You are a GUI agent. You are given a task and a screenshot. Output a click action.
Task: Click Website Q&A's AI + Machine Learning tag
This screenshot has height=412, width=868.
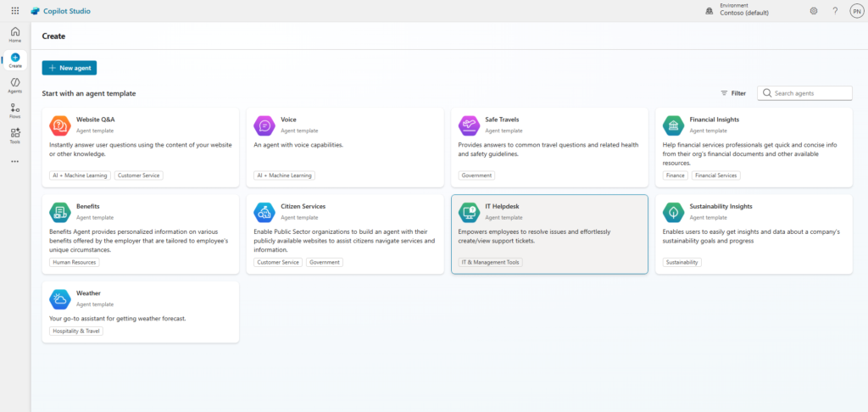click(81, 175)
